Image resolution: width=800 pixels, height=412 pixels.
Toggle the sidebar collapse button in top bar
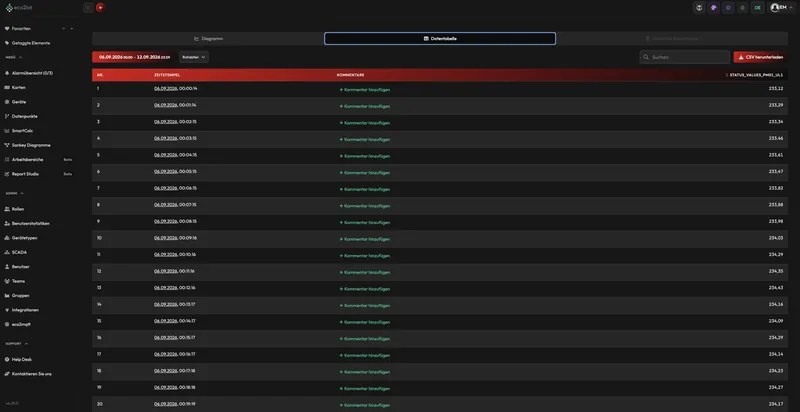(x=88, y=8)
